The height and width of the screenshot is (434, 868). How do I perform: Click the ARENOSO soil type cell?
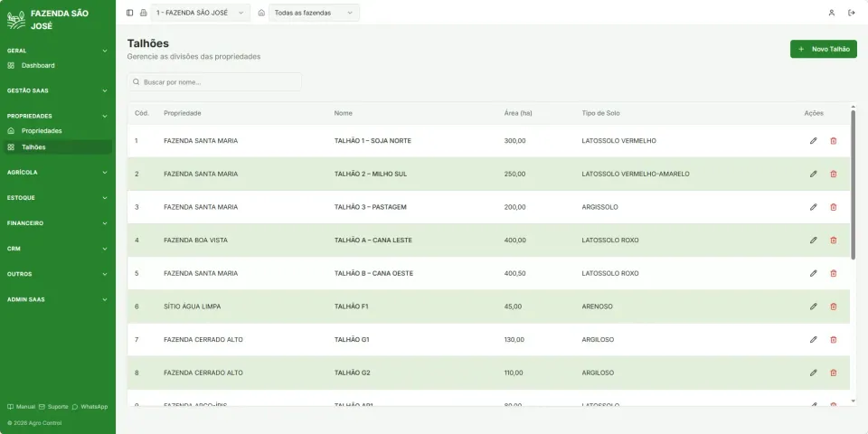(x=598, y=307)
